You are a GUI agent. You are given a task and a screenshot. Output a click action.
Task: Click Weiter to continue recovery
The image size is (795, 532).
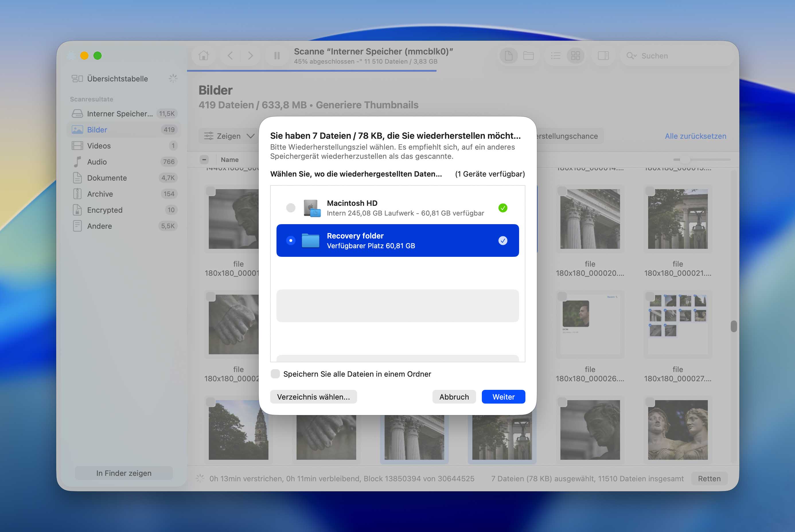[503, 397]
